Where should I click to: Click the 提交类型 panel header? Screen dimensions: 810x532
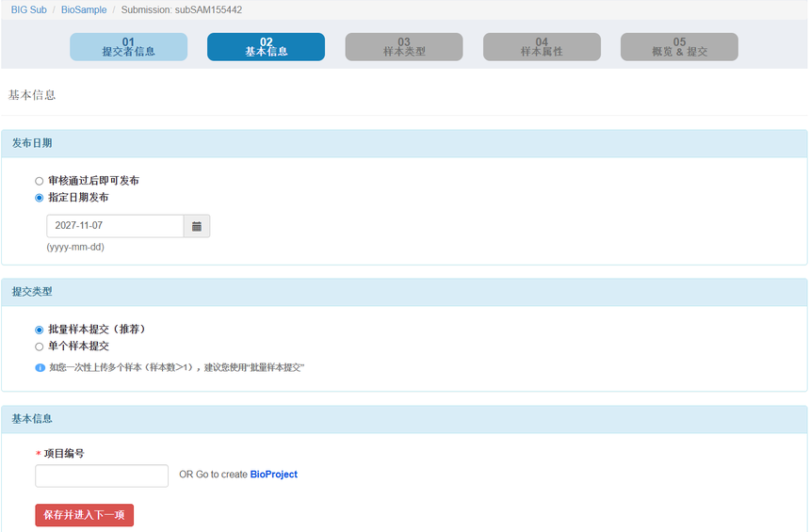point(404,292)
